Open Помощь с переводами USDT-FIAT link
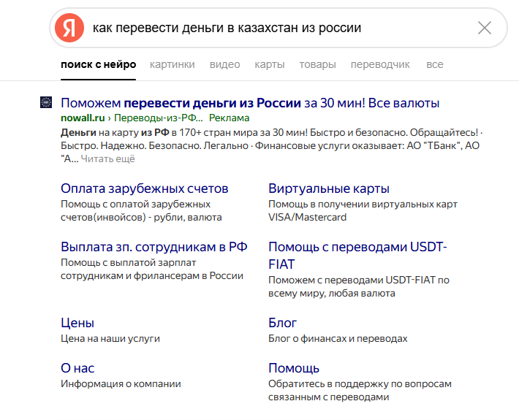 357,256
